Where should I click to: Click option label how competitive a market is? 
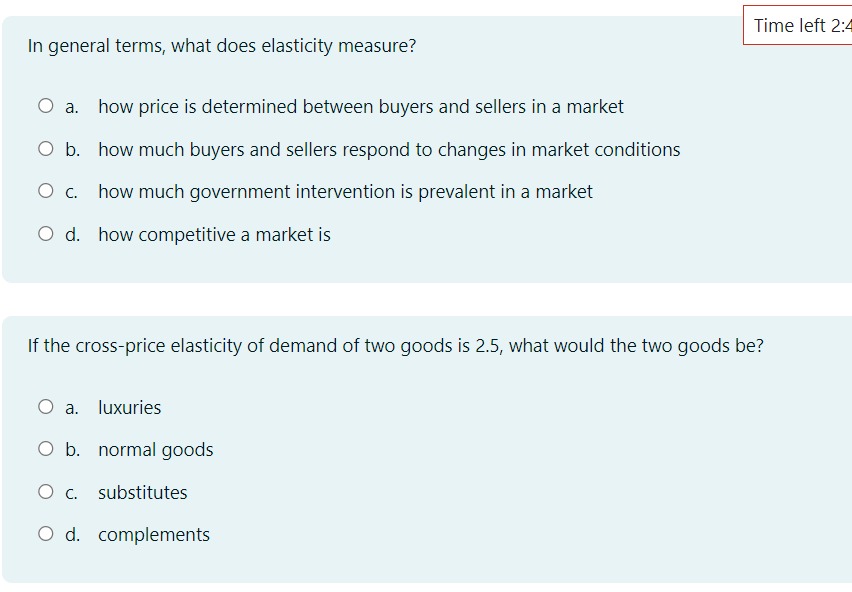(216, 233)
